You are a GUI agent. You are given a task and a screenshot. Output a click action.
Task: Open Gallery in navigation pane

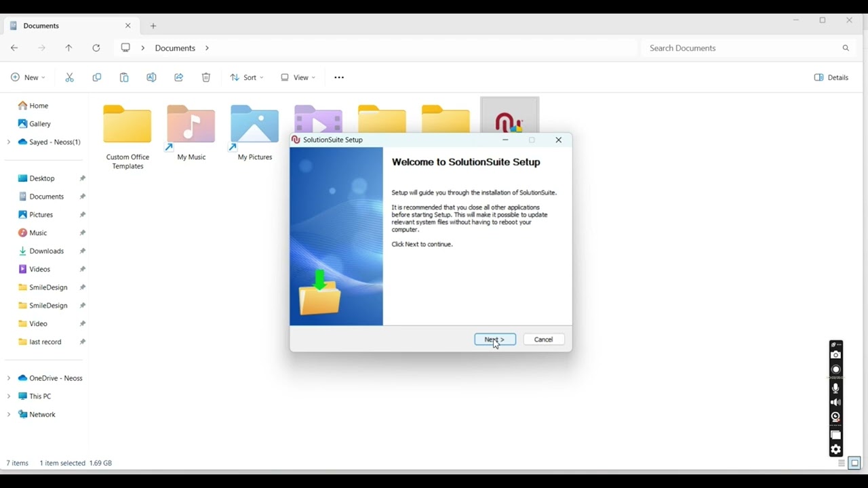click(x=35, y=124)
